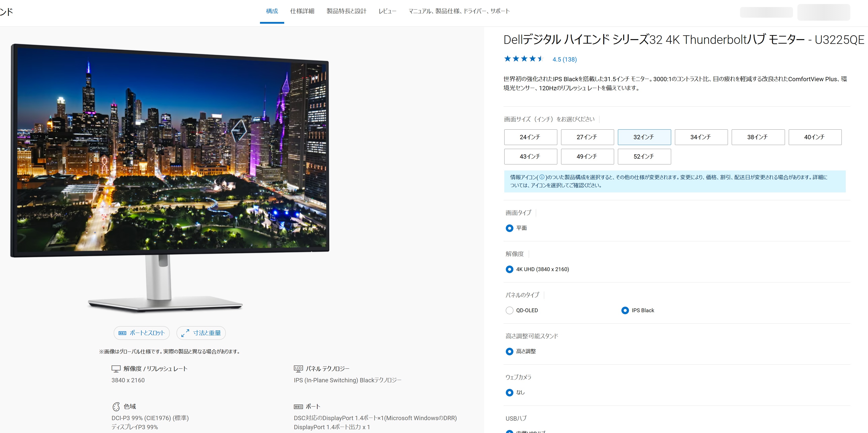The width and height of the screenshot is (868, 433).
Task: Open the 4.5 (138) reviews link
Action: pyautogui.click(x=564, y=60)
